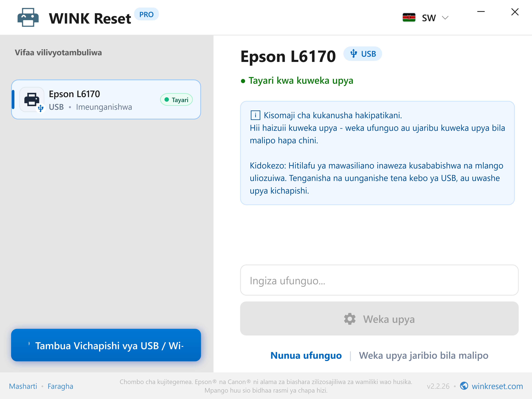Visit the winkreset.com website link
The width and height of the screenshot is (532, 399).
click(x=497, y=386)
